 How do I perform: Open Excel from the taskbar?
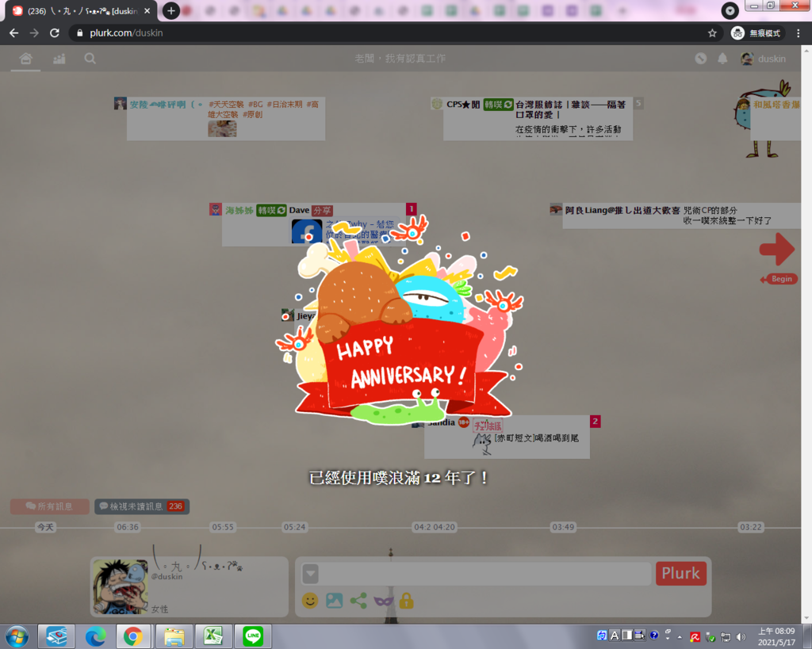tap(213, 636)
